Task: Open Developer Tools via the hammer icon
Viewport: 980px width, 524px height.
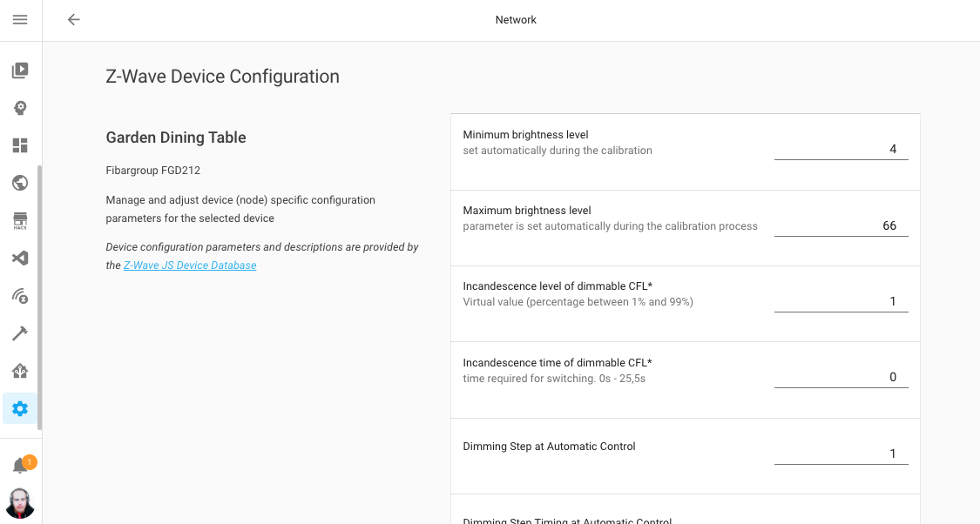Action: pyautogui.click(x=19, y=333)
